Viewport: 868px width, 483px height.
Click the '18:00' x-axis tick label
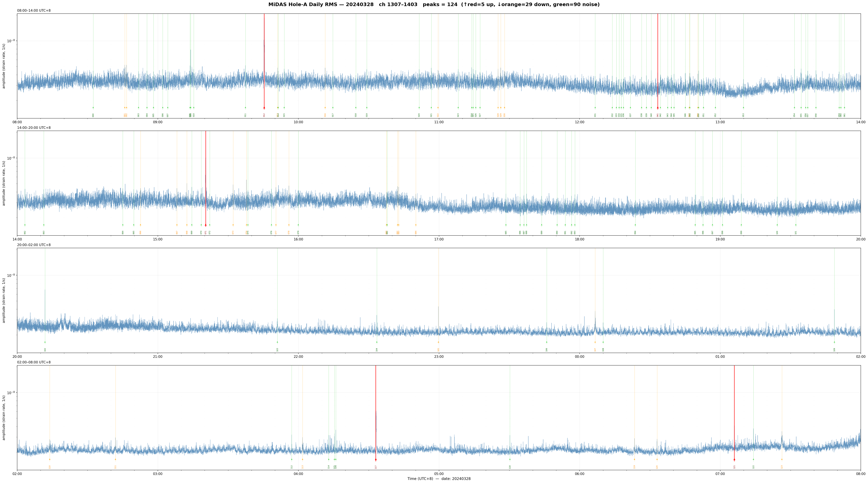(x=580, y=239)
